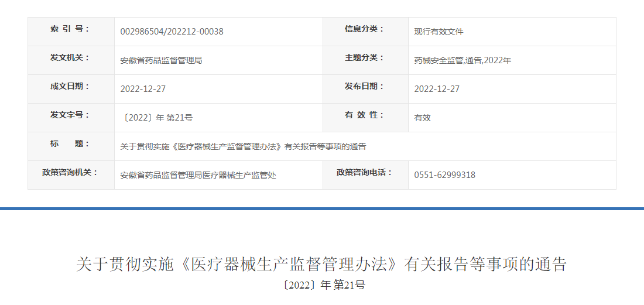
Task: Select the 发布日期 value 2022-12-27
Action: pyautogui.click(x=437, y=89)
